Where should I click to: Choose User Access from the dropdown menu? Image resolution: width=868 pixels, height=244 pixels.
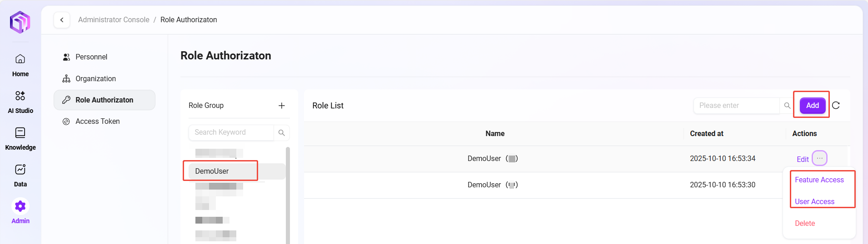point(814,202)
